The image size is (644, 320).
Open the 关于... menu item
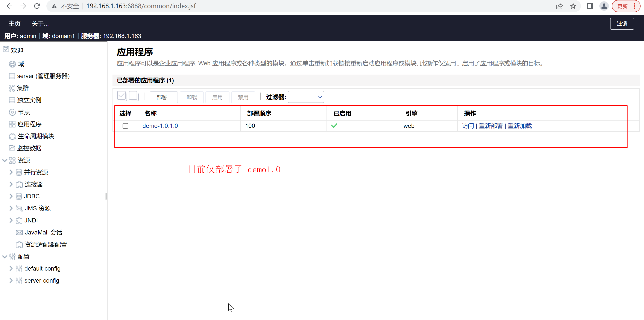pos(40,23)
